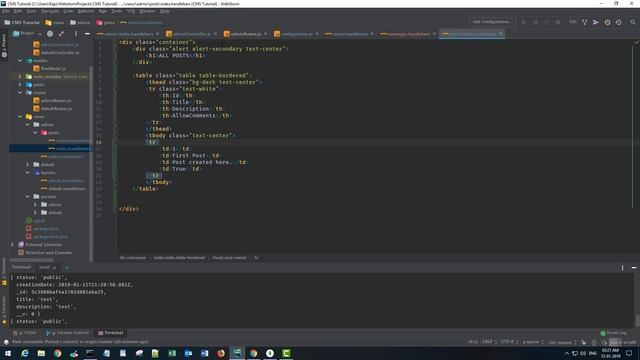640x360 pixels.
Task: Open the Windows notification center icon
Action: point(629,353)
